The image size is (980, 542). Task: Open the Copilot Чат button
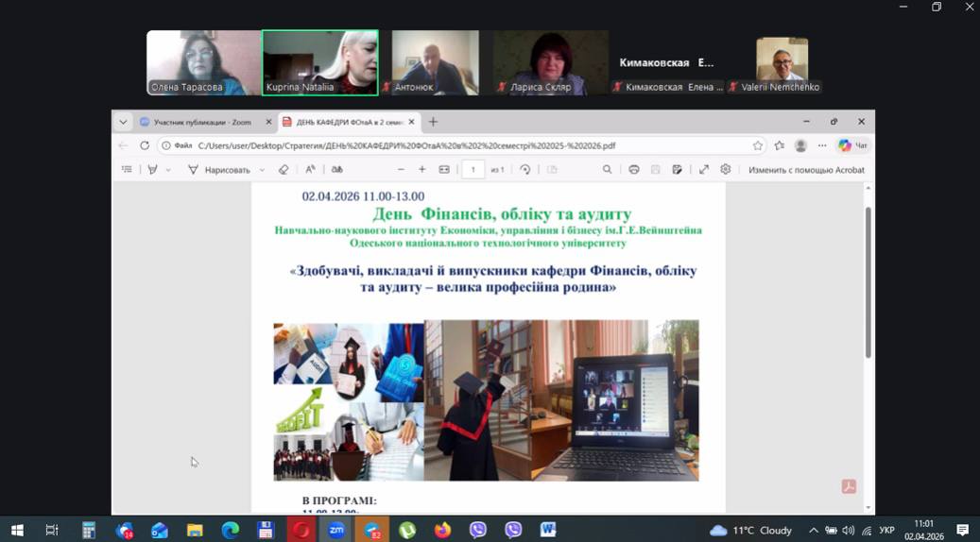point(852,145)
